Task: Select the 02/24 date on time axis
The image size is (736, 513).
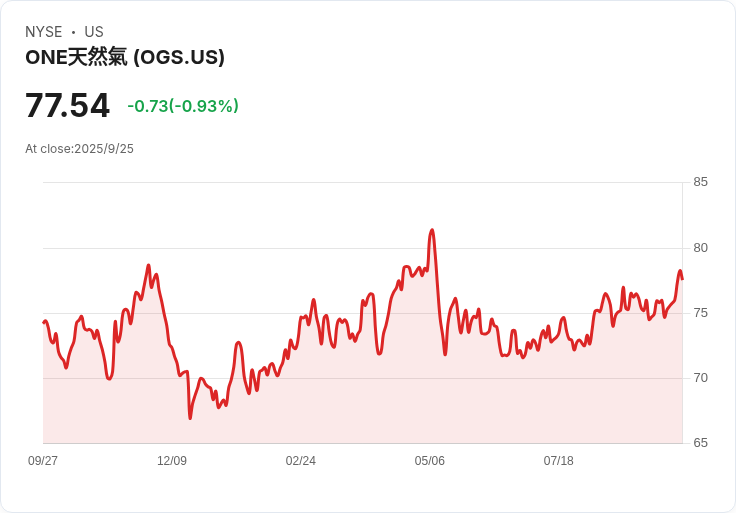Action: click(x=301, y=461)
